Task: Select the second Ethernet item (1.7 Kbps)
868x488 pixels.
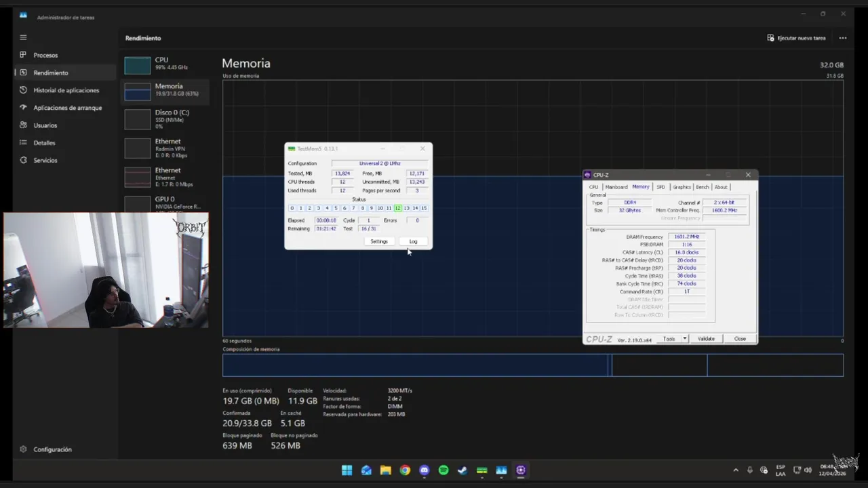Action: coord(165,176)
